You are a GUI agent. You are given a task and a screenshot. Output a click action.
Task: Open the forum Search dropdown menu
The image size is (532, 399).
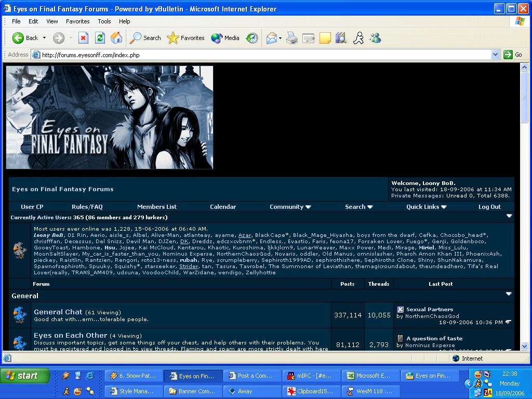pos(358,207)
